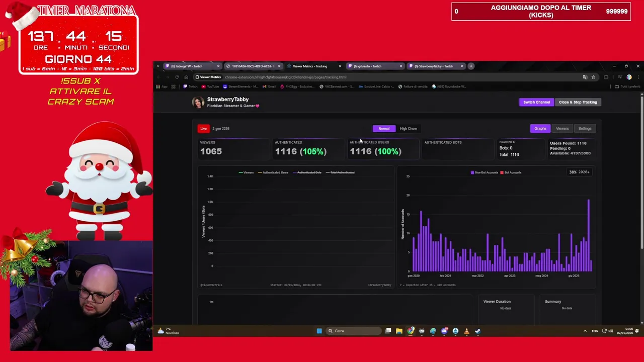The height and width of the screenshot is (362, 644).
Task: Toggle the Viewers legend entry
Action: coord(246,172)
